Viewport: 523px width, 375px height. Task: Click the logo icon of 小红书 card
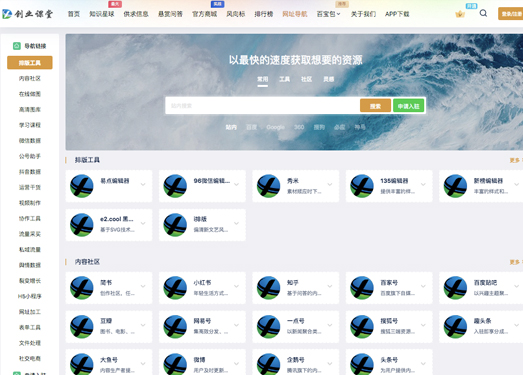pos(175,288)
